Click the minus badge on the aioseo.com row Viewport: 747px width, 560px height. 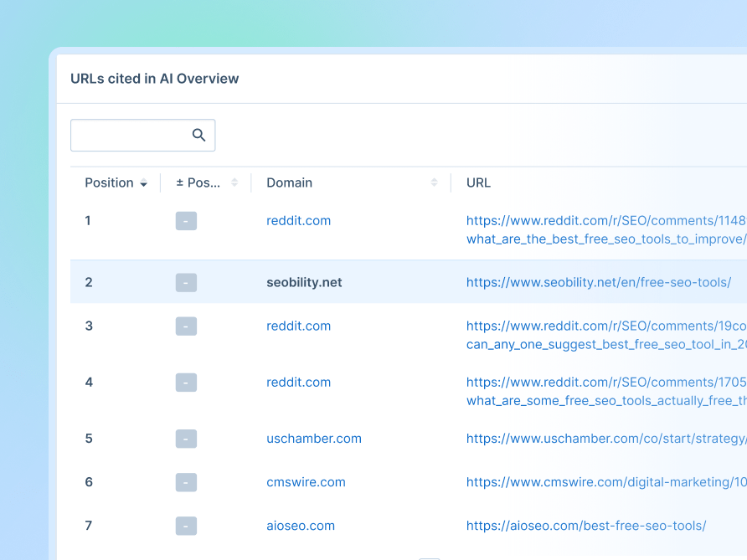(186, 526)
